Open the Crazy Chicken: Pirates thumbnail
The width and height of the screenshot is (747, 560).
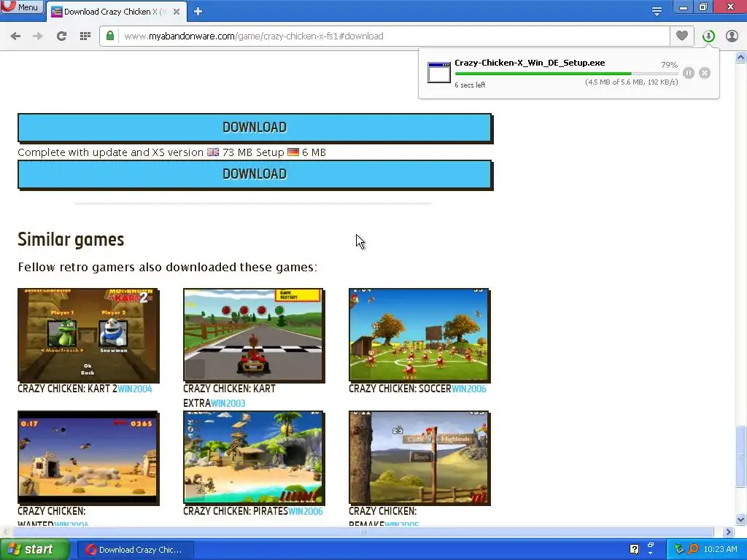(x=254, y=458)
